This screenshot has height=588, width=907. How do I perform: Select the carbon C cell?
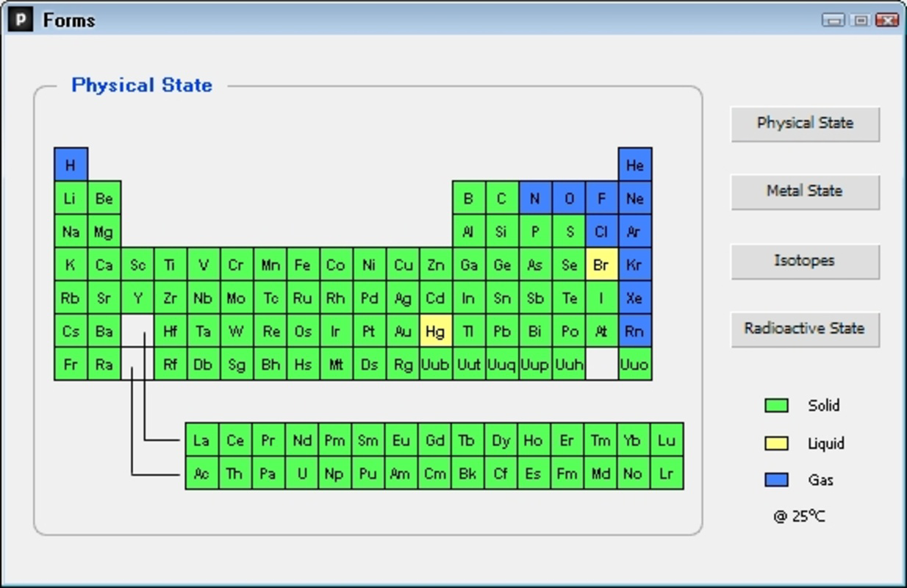502,198
